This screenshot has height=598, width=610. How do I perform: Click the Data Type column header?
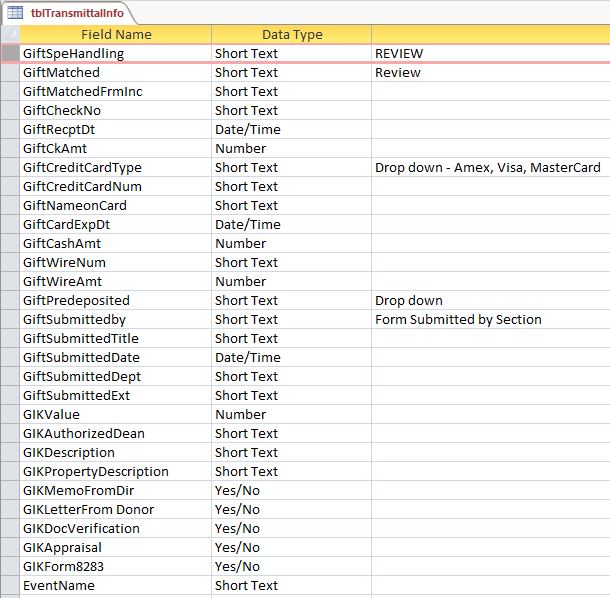pos(291,34)
